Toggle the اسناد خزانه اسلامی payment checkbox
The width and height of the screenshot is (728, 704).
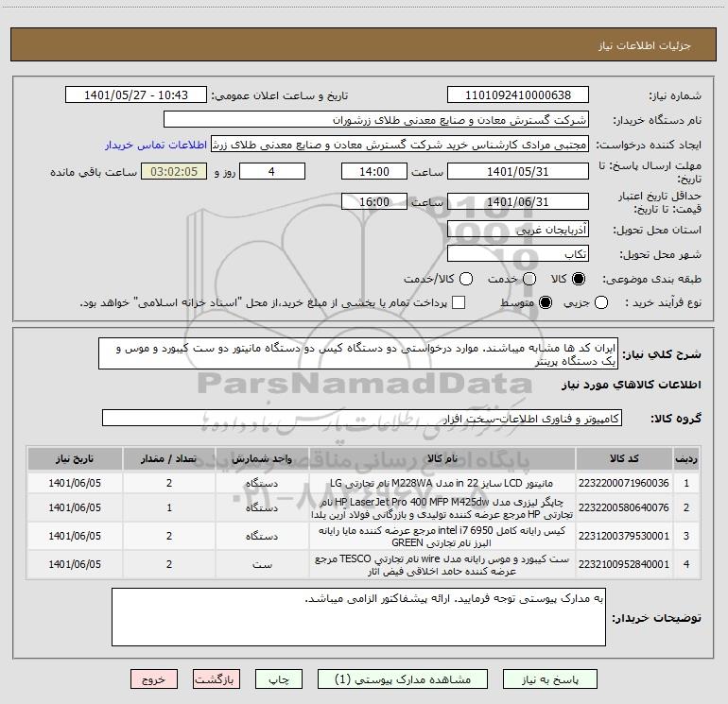pos(459,302)
